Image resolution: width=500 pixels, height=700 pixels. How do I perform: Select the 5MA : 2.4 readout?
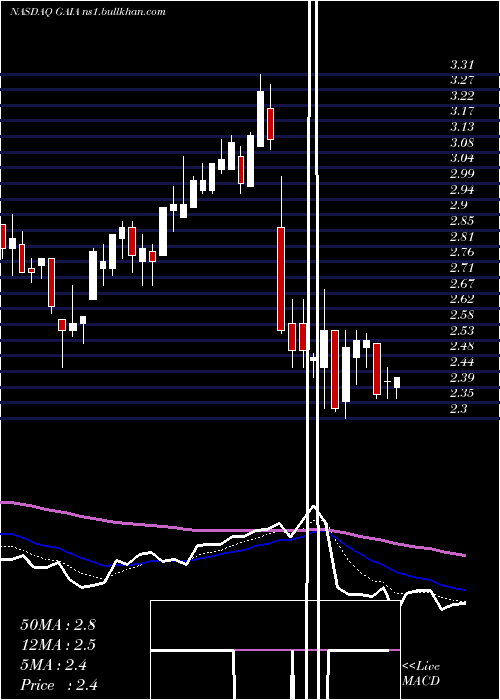54,665
